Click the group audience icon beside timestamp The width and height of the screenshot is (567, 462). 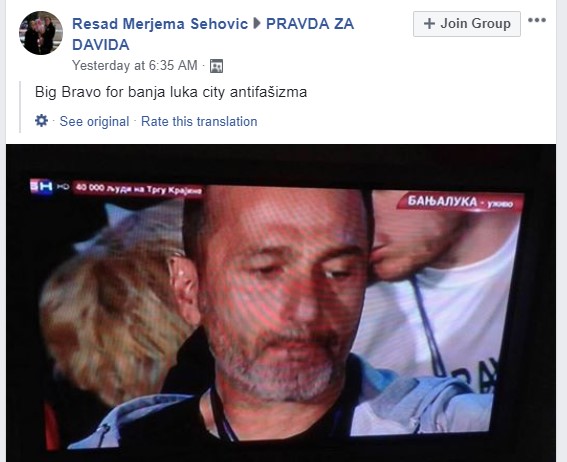216,66
